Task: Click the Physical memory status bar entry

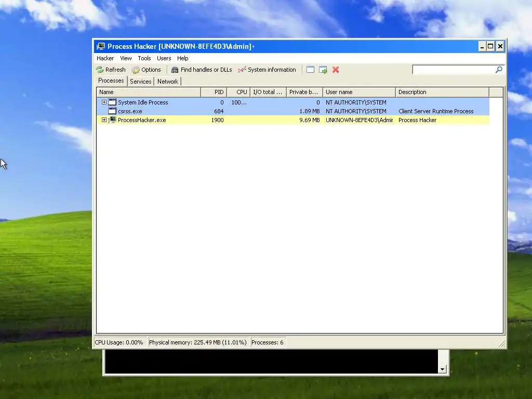Action: point(198,342)
